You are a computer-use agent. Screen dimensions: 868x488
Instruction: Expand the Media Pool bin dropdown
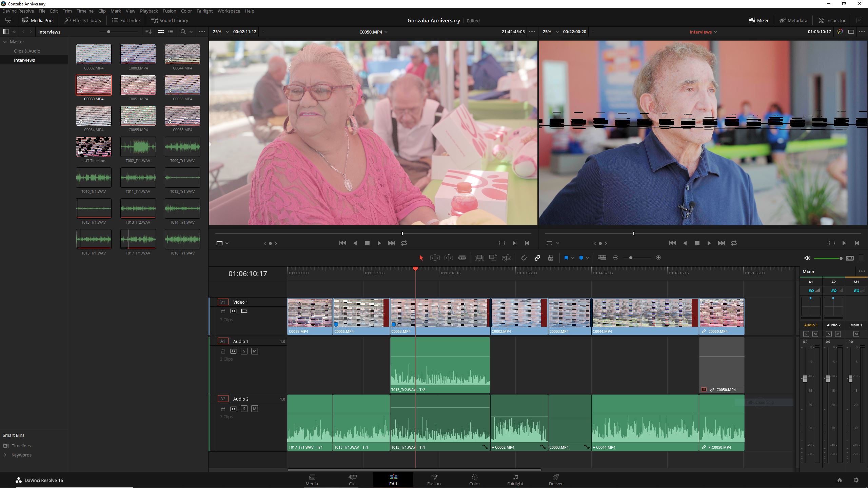(14, 32)
